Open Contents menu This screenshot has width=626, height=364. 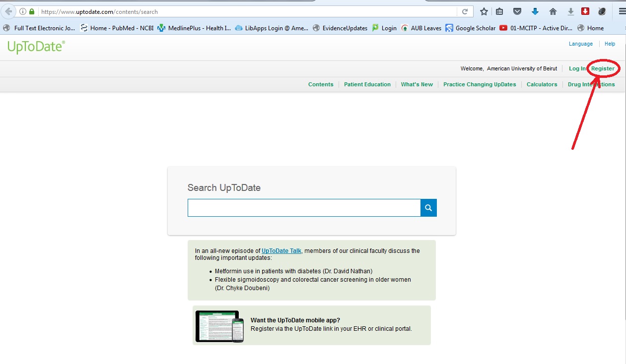[x=321, y=84]
